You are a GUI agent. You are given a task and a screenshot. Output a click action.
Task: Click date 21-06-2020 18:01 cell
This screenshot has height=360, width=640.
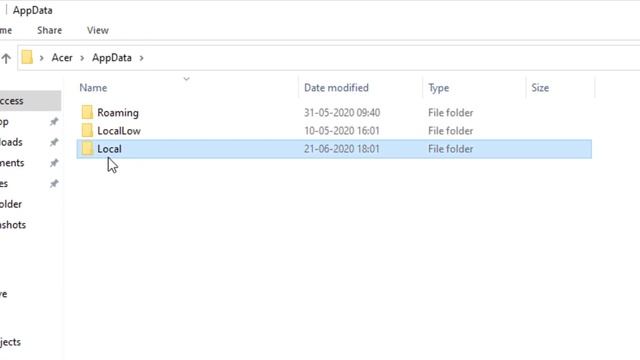(x=342, y=149)
